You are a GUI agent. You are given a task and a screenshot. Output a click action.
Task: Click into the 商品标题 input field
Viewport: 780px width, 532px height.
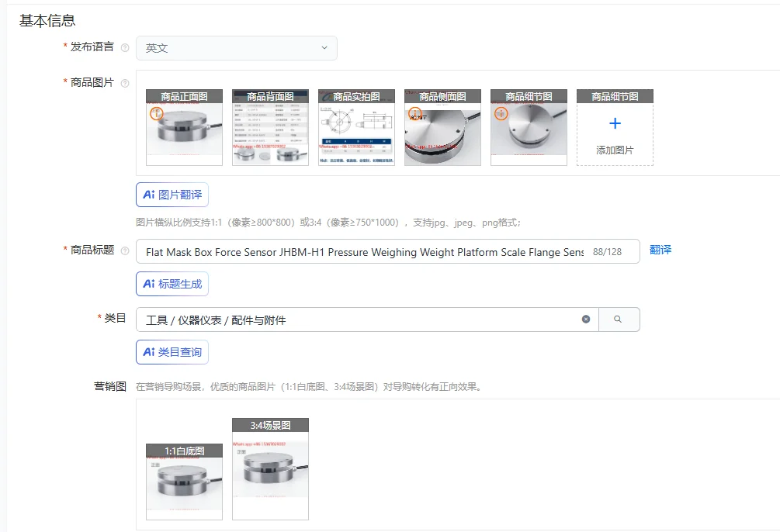pyautogui.click(x=387, y=251)
